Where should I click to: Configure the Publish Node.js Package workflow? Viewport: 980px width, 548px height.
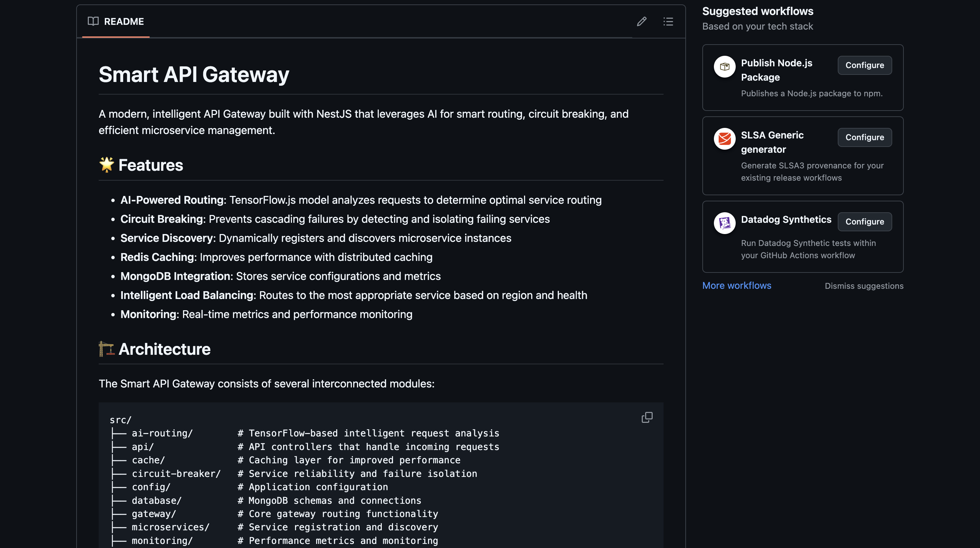864,65
